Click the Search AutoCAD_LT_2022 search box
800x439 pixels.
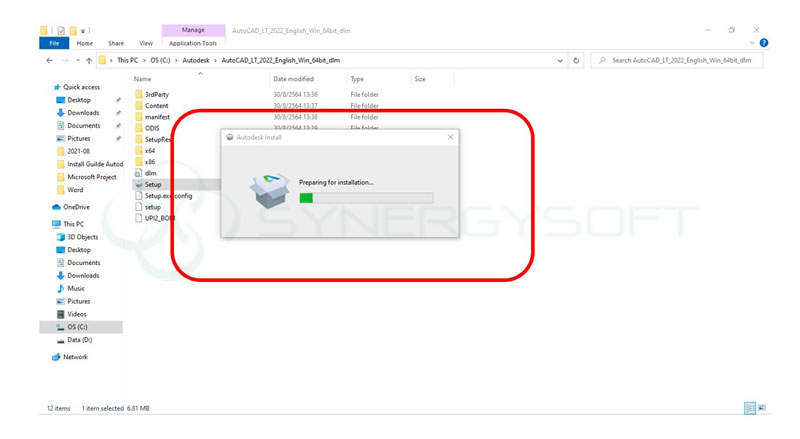click(680, 61)
